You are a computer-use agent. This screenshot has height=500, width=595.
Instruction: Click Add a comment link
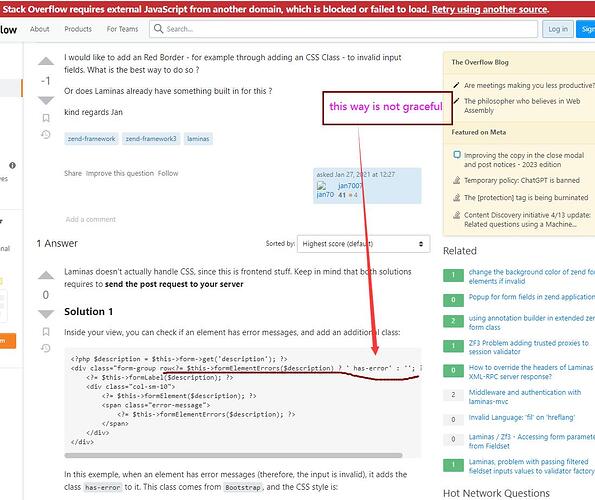(91, 219)
